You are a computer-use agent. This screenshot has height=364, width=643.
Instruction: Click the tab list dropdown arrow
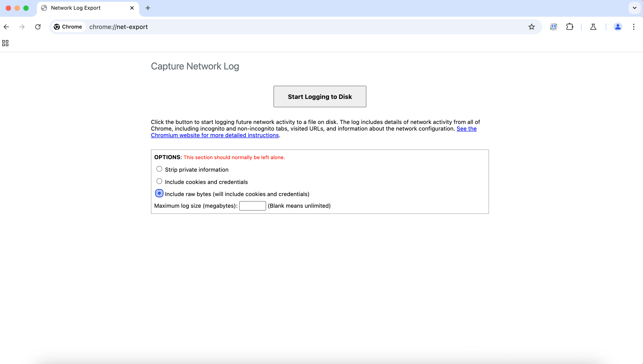pyautogui.click(x=635, y=8)
